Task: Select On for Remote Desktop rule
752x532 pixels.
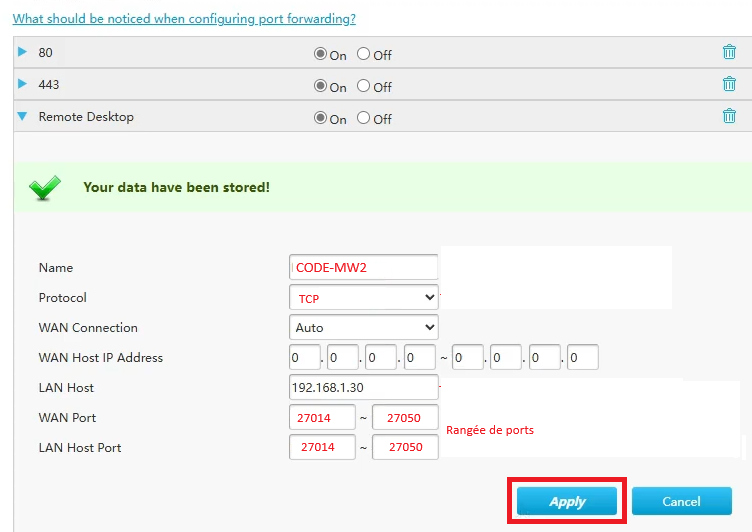Action: tap(320, 118)
